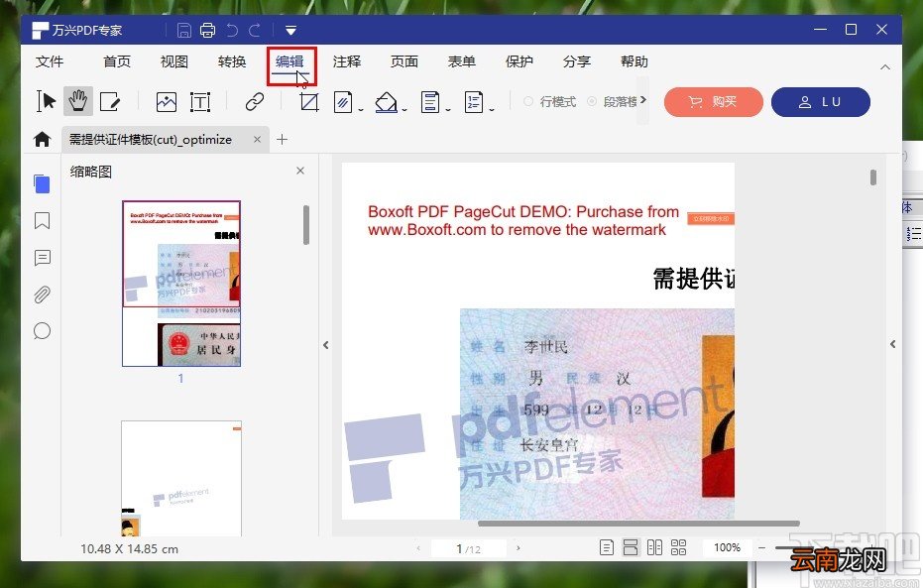Switch to two-page continuous grid layout
Image resolution: width=923 pixels, height=588 pixels.
point(679,547)
